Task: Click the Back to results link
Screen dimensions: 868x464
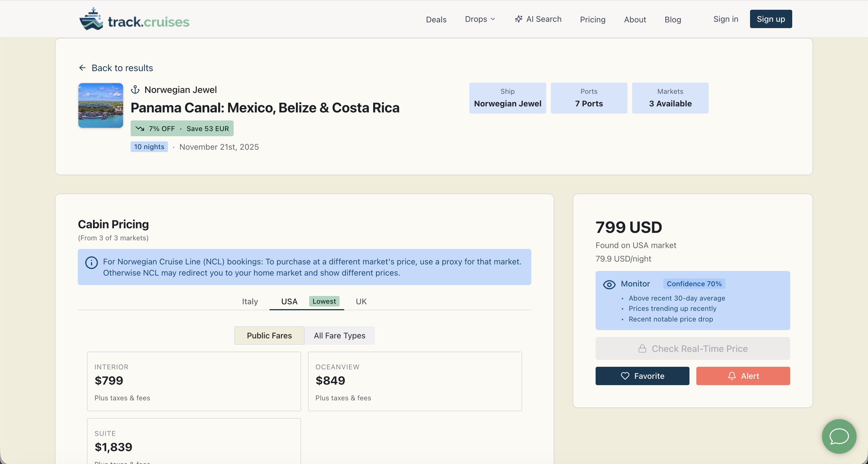Action: (122, 68)
